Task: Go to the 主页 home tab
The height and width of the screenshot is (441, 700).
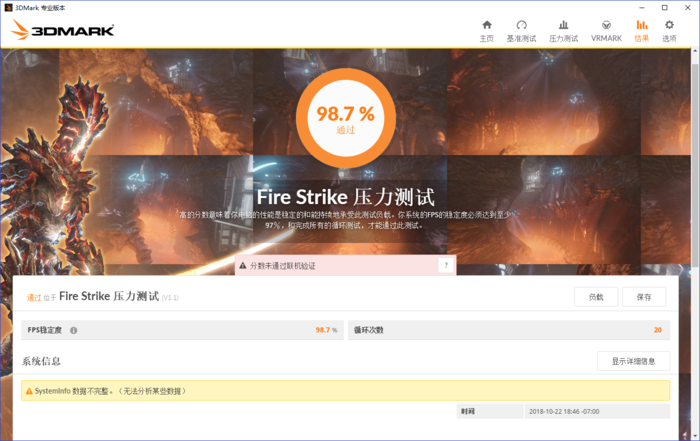Action: (x=487, y=31)
